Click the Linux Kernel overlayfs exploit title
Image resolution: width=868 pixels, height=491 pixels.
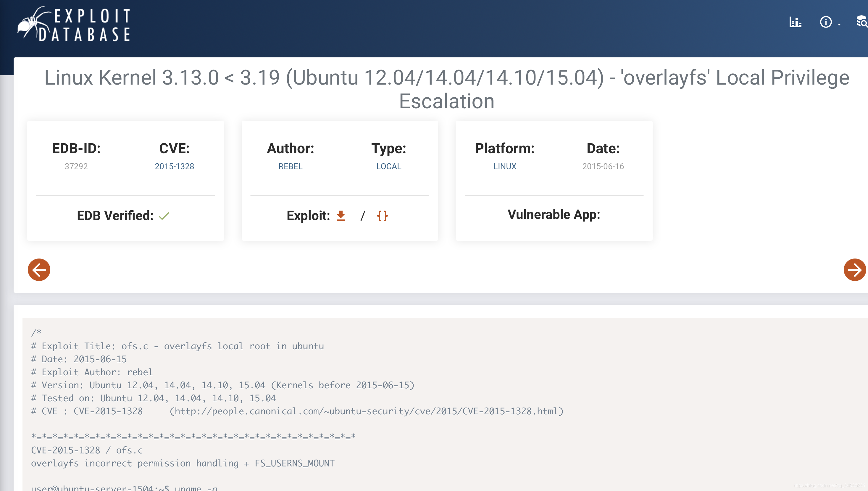[x=446, y=89]
